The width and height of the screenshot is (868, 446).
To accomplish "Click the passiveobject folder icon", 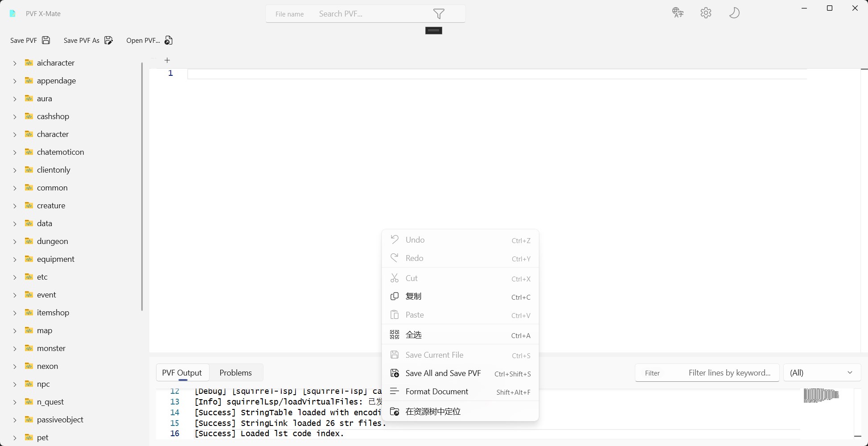I will point(29,420).
